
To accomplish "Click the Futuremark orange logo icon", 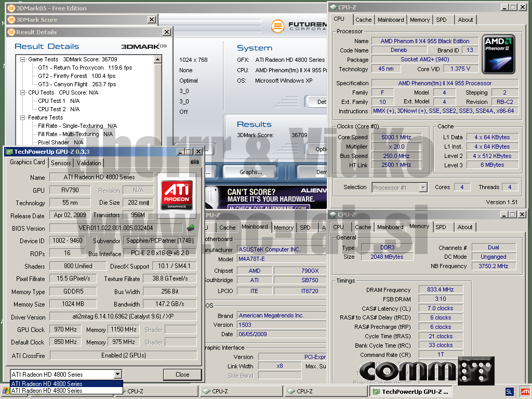I will [x=277, y=26].
